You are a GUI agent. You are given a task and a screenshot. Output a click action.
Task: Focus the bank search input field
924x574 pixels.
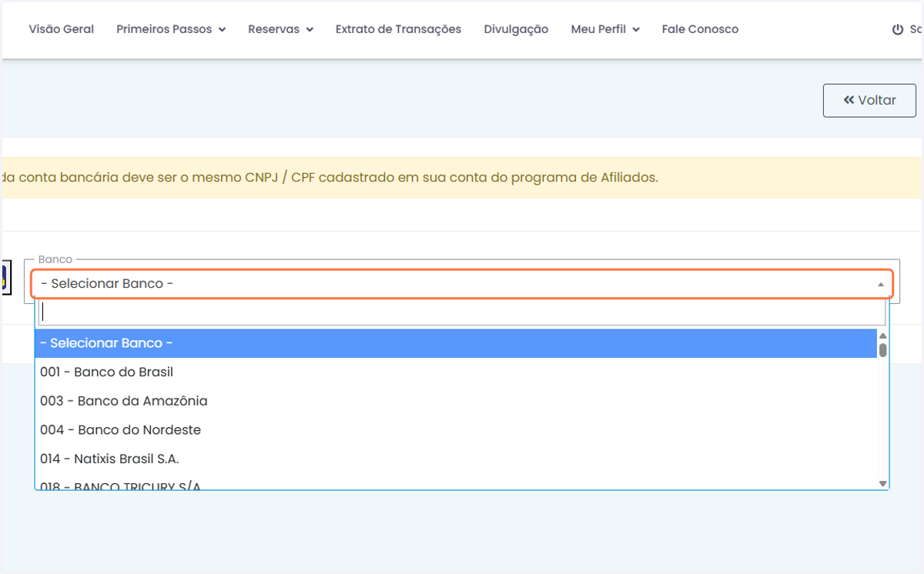click(x=462, y=312)
